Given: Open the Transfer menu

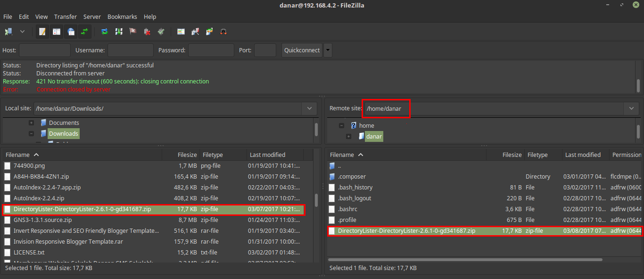Looking at the screenshot, I should pos(66,16).
